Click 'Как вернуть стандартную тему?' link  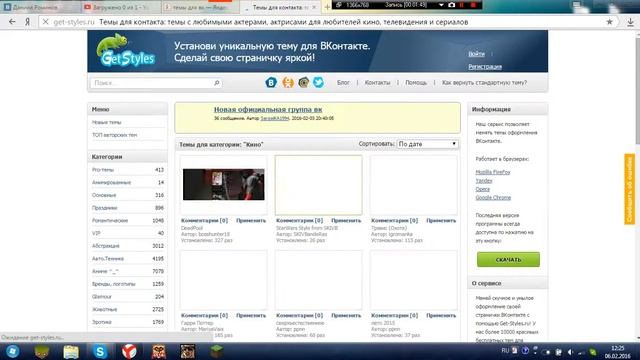click(x=484, y=82)
